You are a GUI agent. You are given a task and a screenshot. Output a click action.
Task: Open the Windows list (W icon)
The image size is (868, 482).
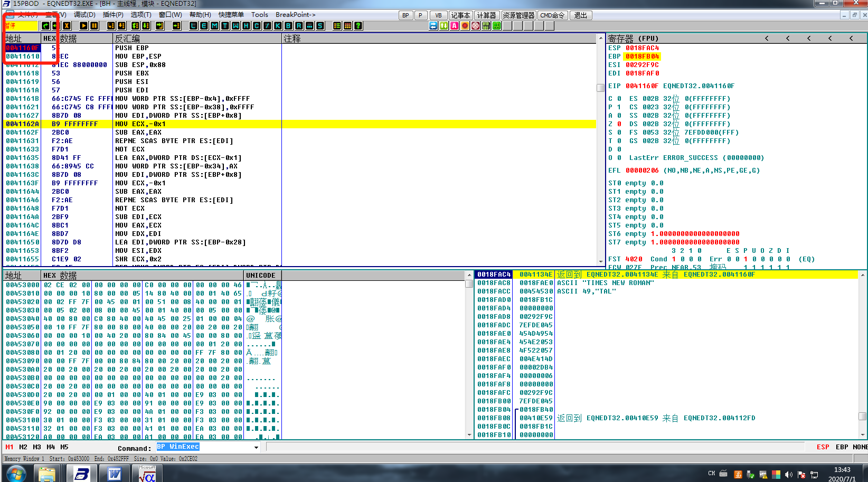235,25
